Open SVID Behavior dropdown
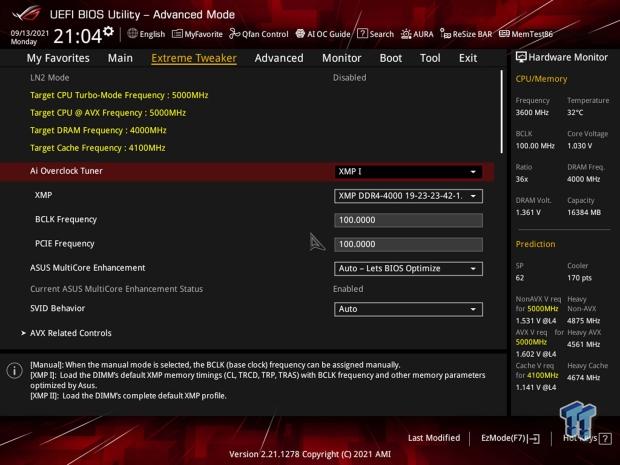Viewport: 620px width, 465px height. pyautogui.click(x=408, y=309)
